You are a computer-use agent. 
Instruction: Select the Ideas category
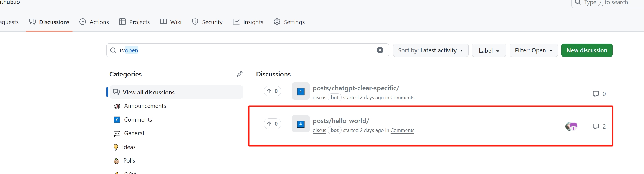coord(129,147)
